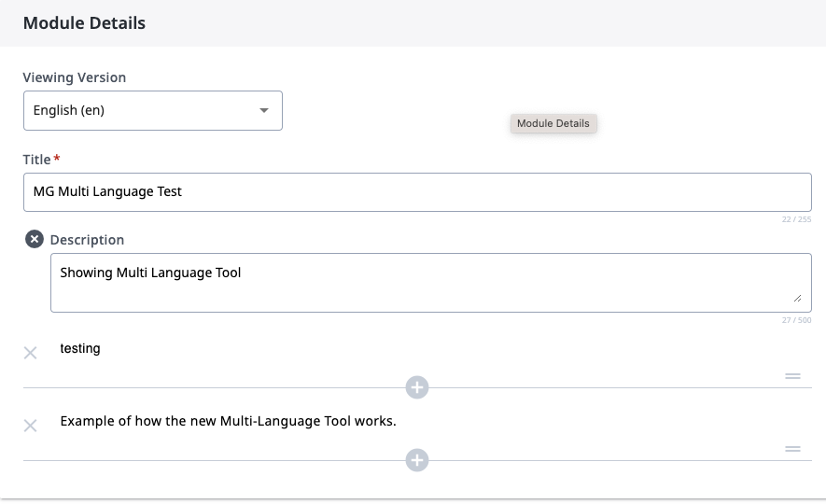Delete the "Example of how" text block
826x504 pixels.
(31, 426)
